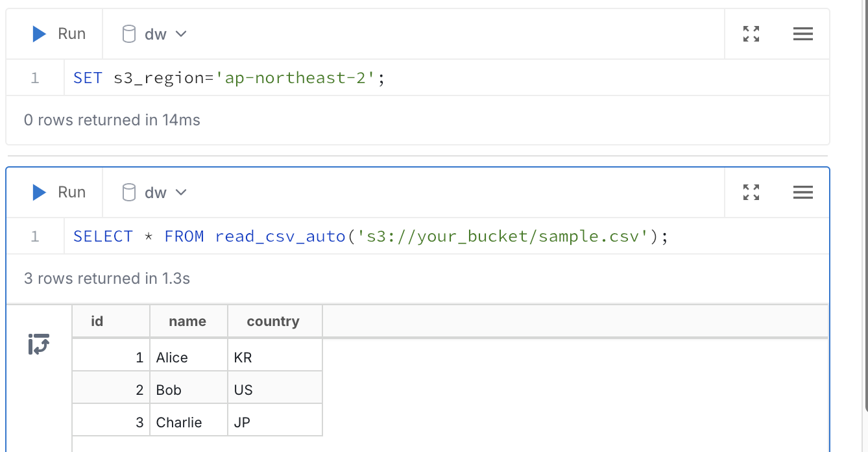This screenshot has width=868, height=452.
Task: Expand the first query cell to fullscreen
Action: [x=751, y=34]
